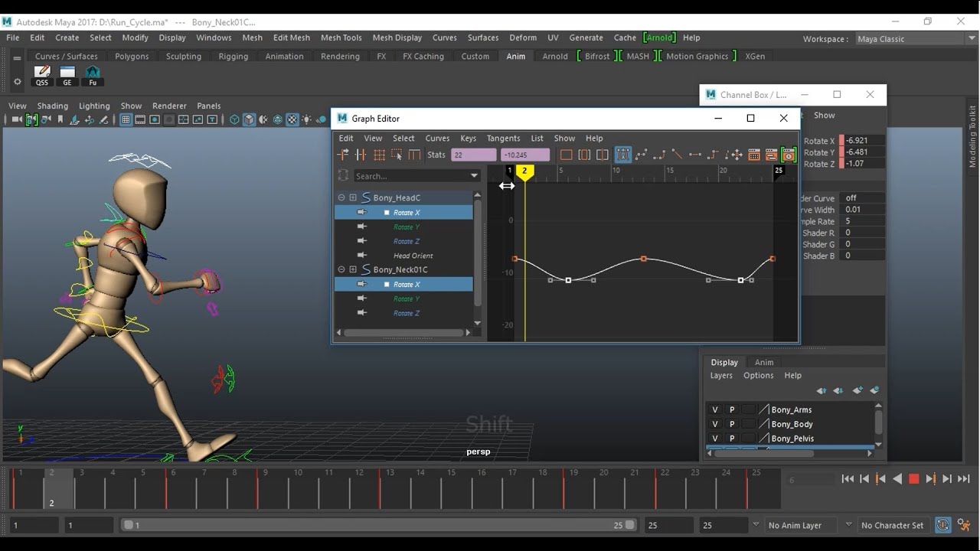The height and width of the screenshot is (551, 980).
Task: Create new empty display layer
Action: (x=857, y=390)
